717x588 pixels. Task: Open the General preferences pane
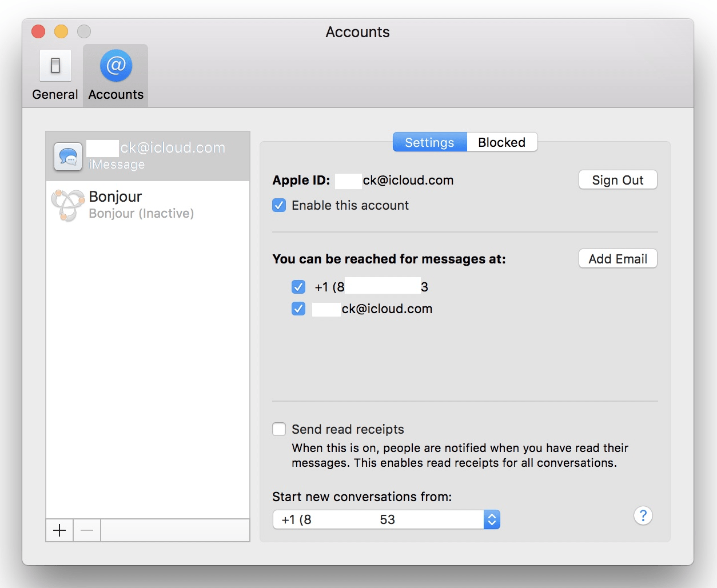(x=55, y=74)
